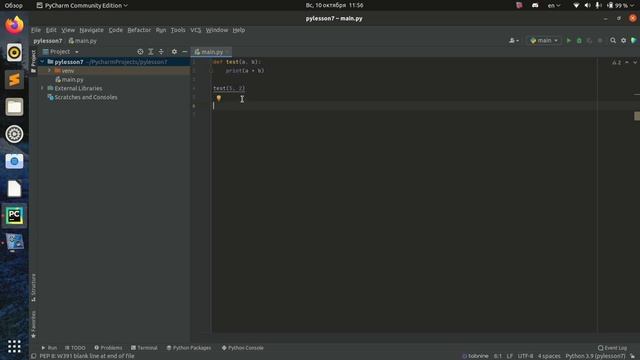Hide the Project tool window
The height and width of the screenshot is (360, 640).
[184, 52]
